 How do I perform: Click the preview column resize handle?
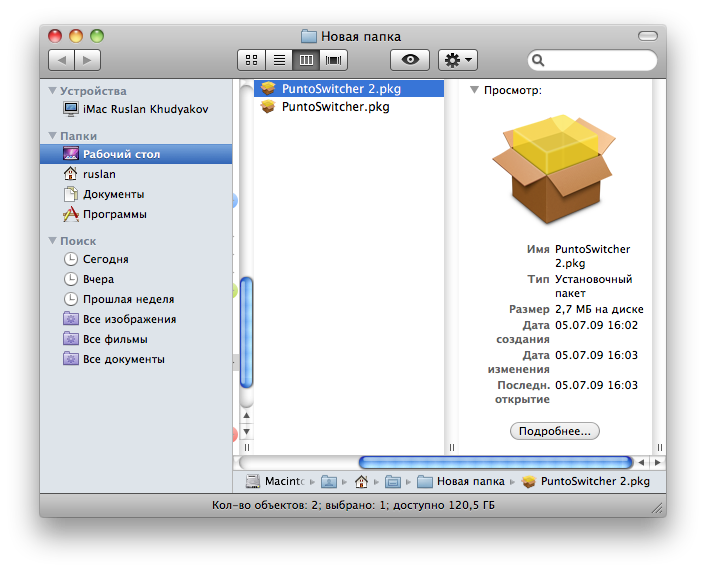pos(660,447)
